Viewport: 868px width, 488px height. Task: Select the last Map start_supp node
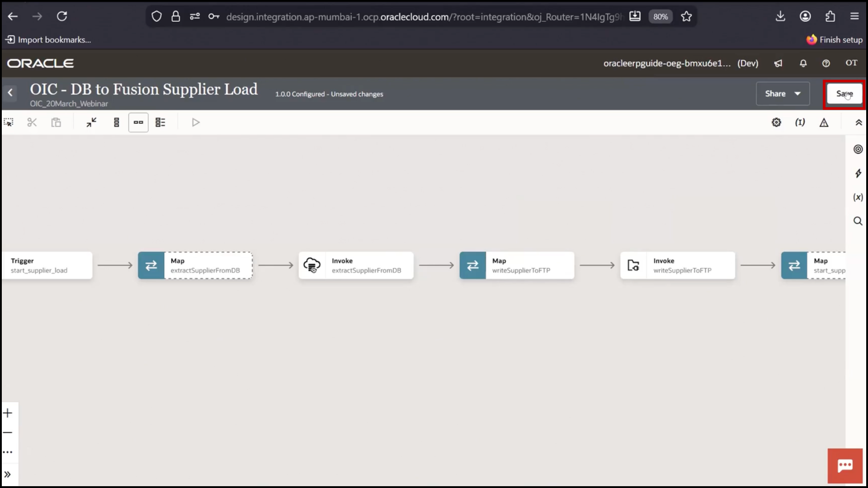813,265
